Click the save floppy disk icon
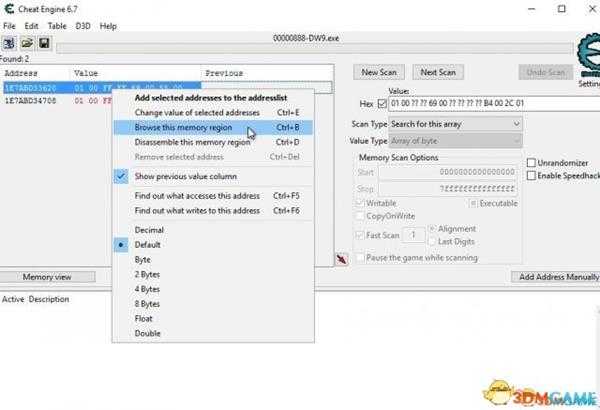600x410 pixels. [x=43, y=43]
